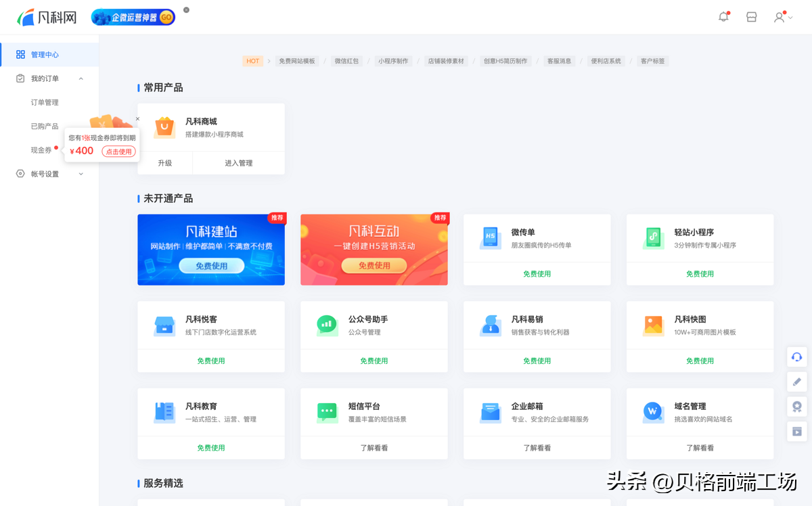Expand the 帐号设置 sidebar group
Screen dimensions: 812x506
[x=81, y=174]
